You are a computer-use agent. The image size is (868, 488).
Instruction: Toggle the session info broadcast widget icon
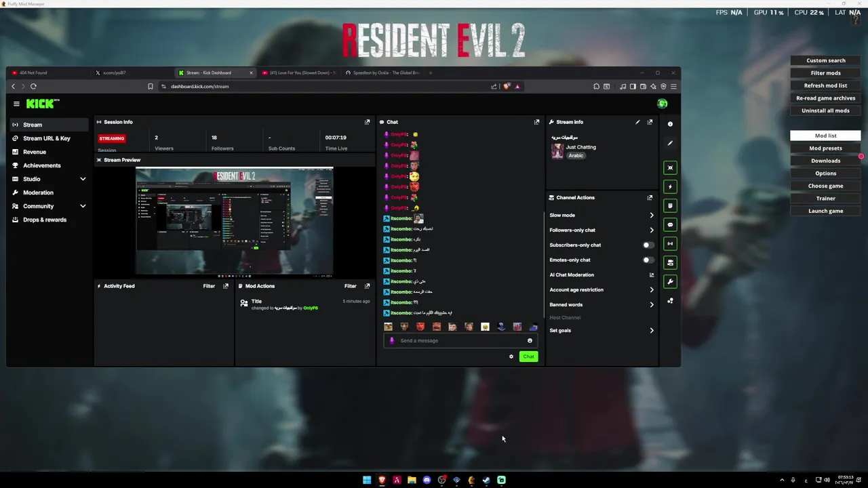coord(670,243)
